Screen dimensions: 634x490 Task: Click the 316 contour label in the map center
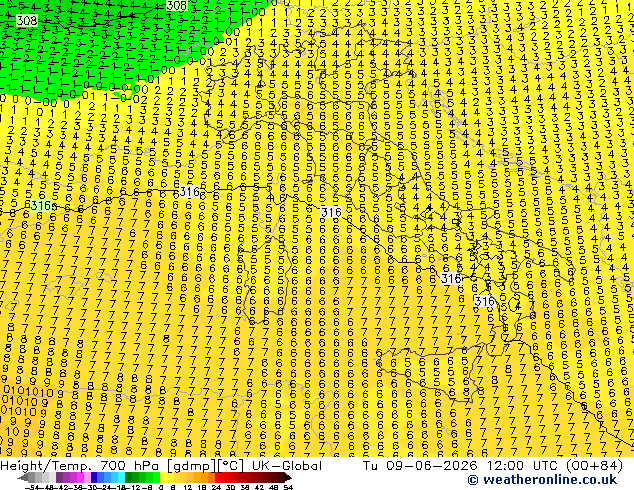pos(331,212)
